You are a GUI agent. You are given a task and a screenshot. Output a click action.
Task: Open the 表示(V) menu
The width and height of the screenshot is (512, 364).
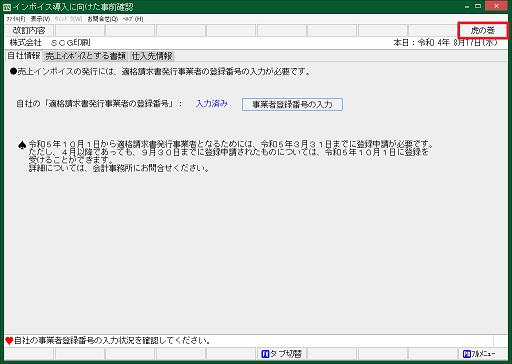click(x=40, y=19)
